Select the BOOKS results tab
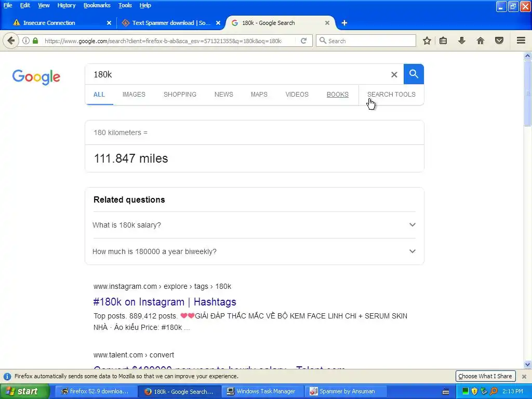Screen dimensions: 532x399 pos(338,95)
